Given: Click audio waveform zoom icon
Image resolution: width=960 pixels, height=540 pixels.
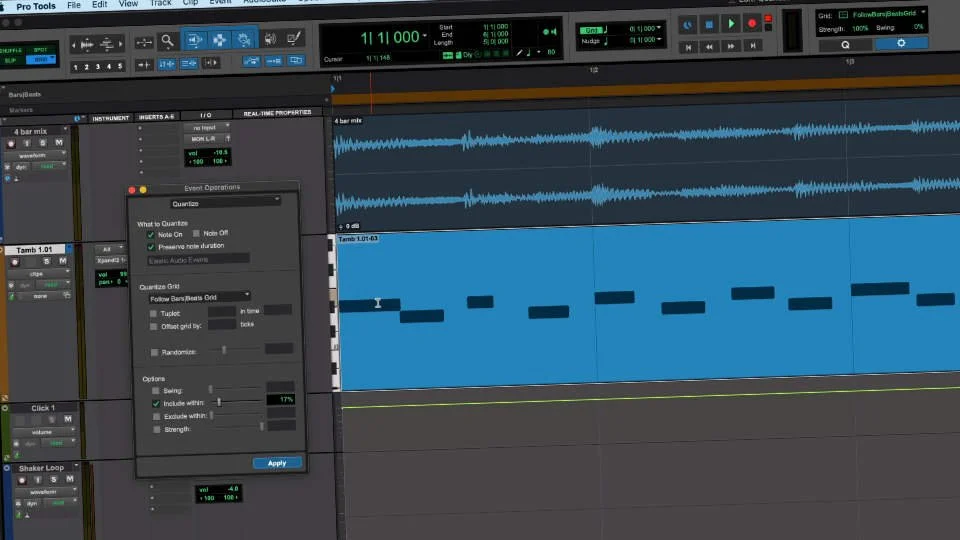Looking at the screenshot, I should (x=88, y=44).
